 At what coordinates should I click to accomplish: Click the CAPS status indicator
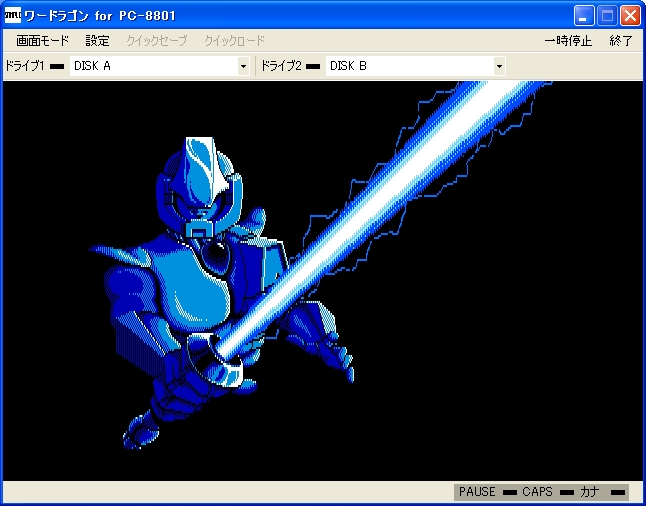(567, 492)
